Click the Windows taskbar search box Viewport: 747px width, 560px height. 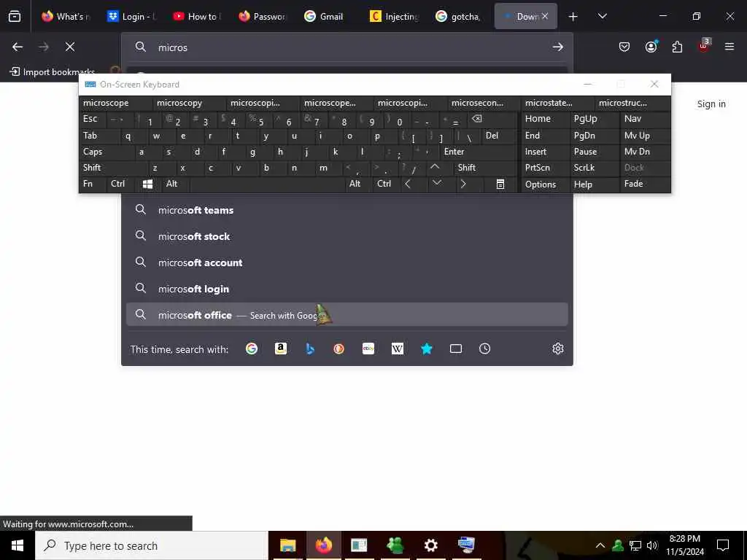(x=152, y=545)
